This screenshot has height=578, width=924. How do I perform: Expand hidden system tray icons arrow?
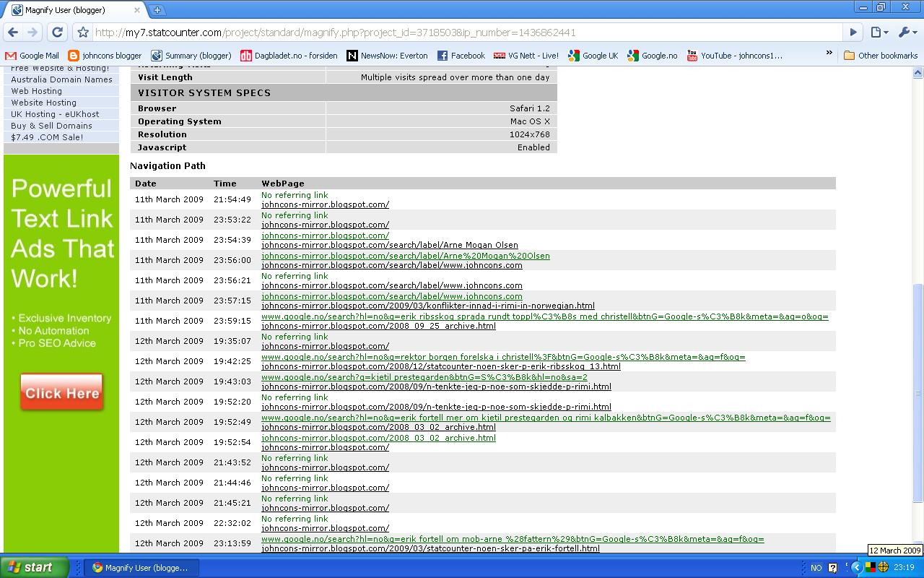pyautogui.click(x=857, y=568)
